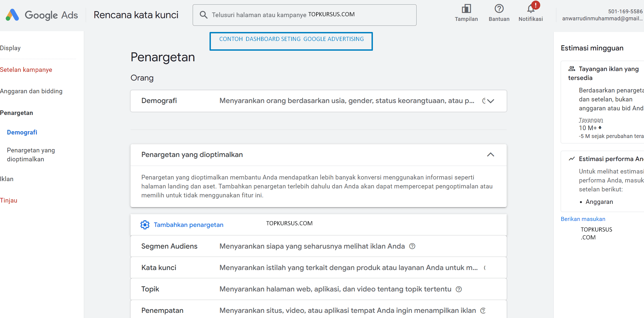Open the Tampilan view icon
This screenshot has height=318, width=644.
coord(466,9)
